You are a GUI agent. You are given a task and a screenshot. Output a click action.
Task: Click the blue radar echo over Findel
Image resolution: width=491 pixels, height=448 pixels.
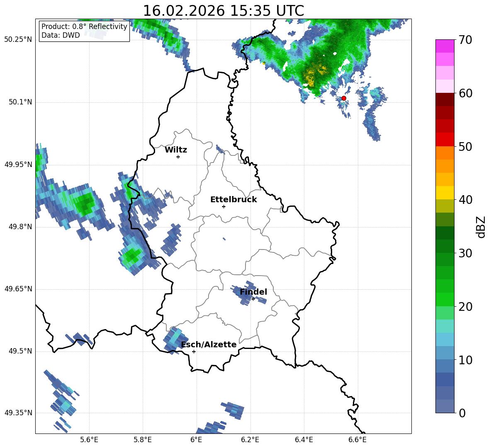click(249, 293)
